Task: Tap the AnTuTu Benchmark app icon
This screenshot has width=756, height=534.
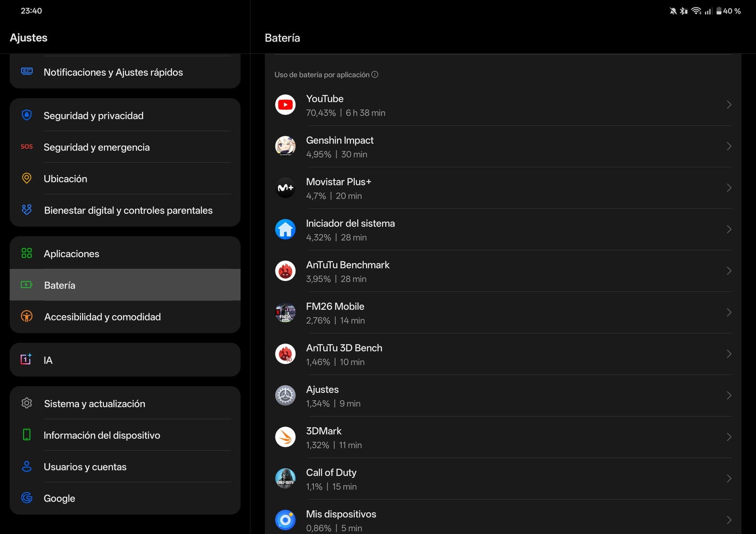Action: 285,271
